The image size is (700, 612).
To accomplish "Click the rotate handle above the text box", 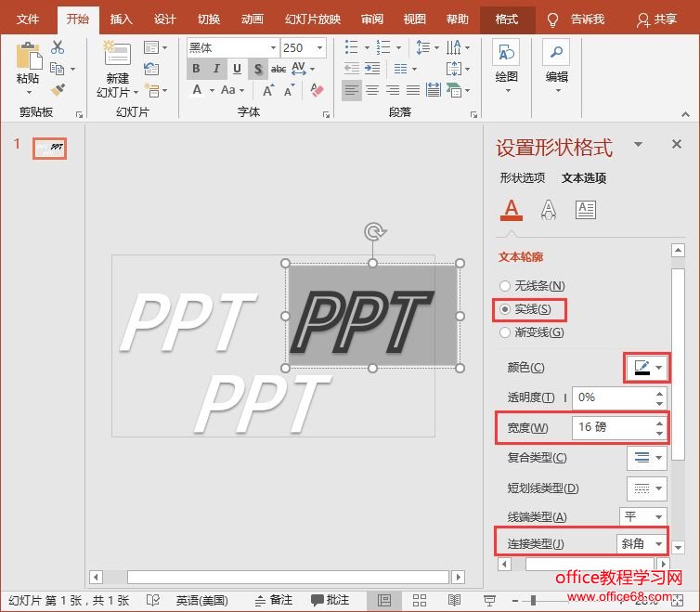I will 372,231.
